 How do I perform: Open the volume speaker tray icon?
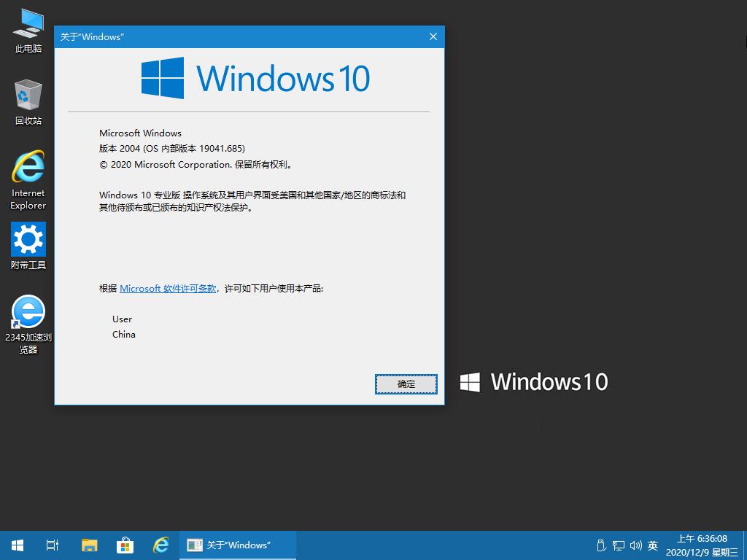tap(635, 545)
